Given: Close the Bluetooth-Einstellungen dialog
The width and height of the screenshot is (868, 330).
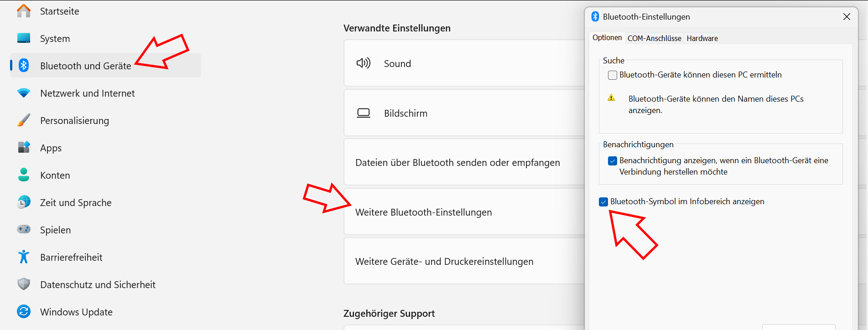Looking at the screenshot, I should point(847,17).
